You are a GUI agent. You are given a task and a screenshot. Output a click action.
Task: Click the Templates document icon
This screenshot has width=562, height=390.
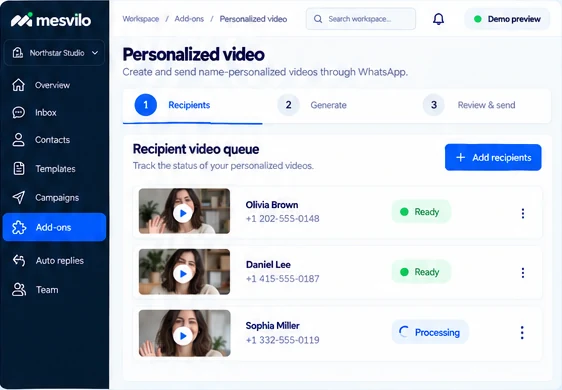19,168
